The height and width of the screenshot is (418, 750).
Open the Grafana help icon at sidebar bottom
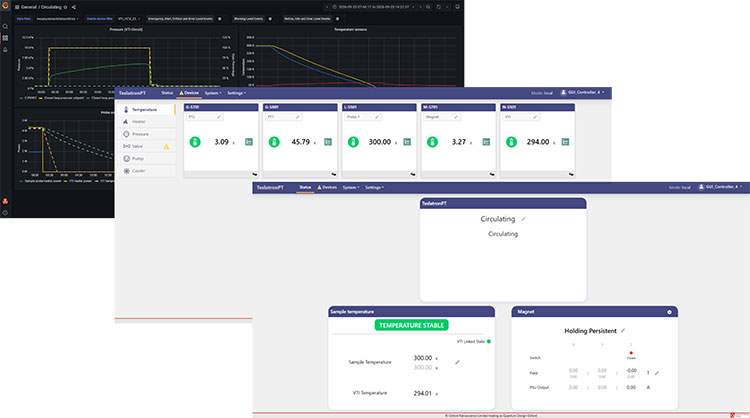5,213
